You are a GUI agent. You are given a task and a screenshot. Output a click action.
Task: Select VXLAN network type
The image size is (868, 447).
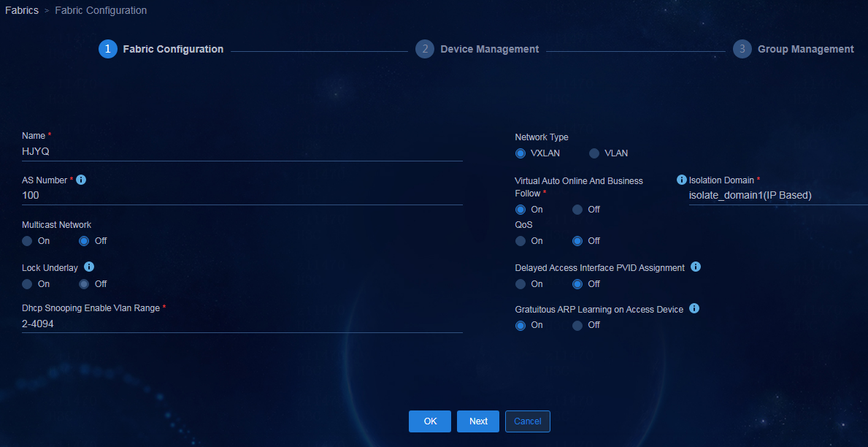(521, 153)
